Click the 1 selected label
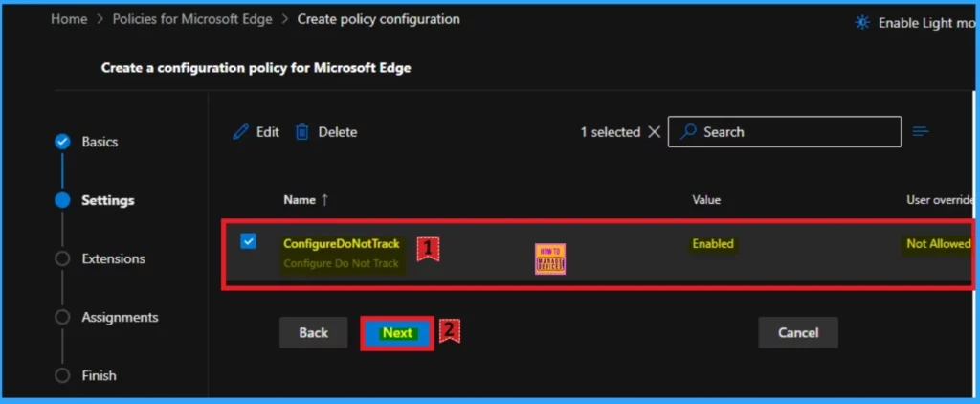980x404 pixels. pyautogui.click(x=610, y=132)
